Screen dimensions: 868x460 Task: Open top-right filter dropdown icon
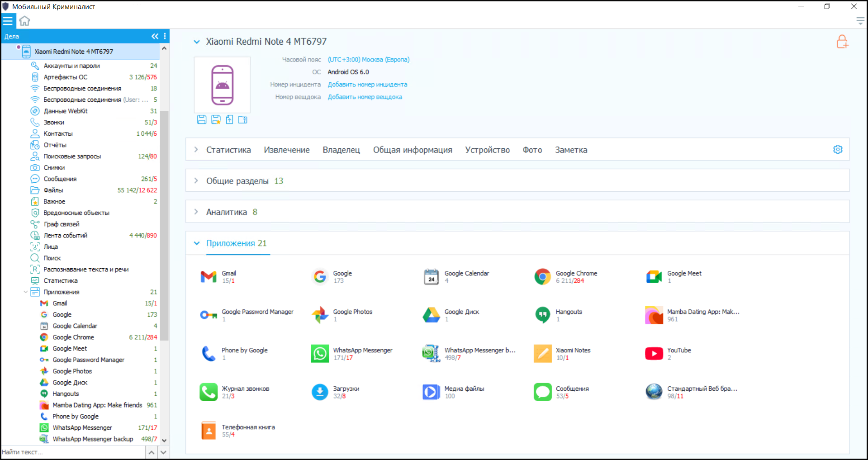860,21
